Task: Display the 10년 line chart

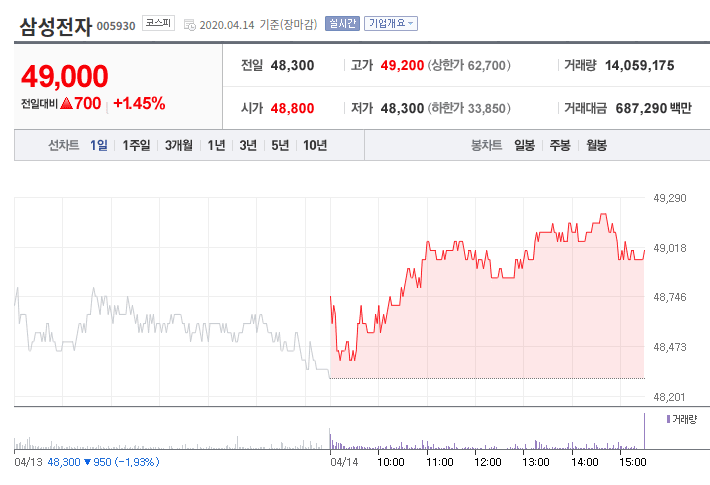Action: pos(315,145)
